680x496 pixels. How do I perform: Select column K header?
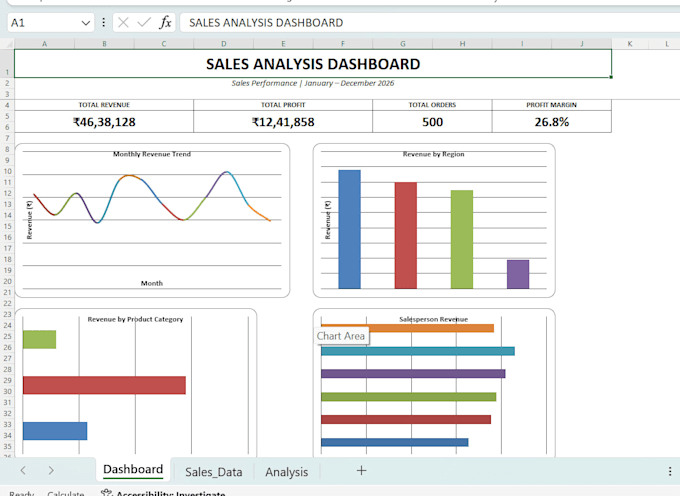630,43
